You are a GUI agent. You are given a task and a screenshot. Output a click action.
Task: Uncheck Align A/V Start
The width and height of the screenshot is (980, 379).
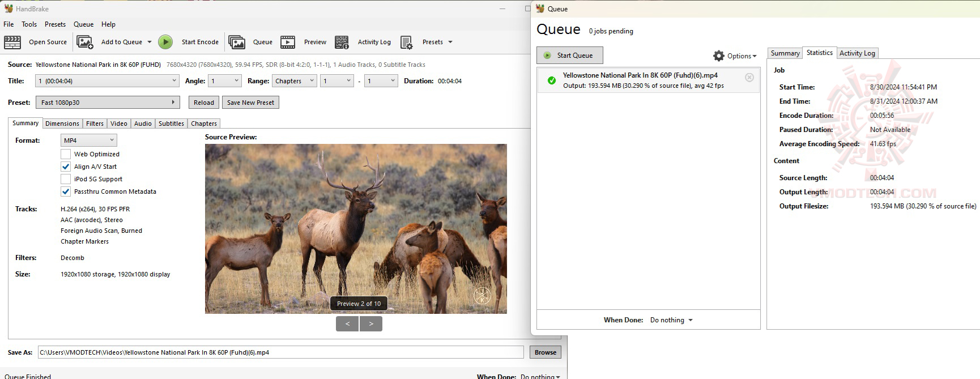[66, 167]
